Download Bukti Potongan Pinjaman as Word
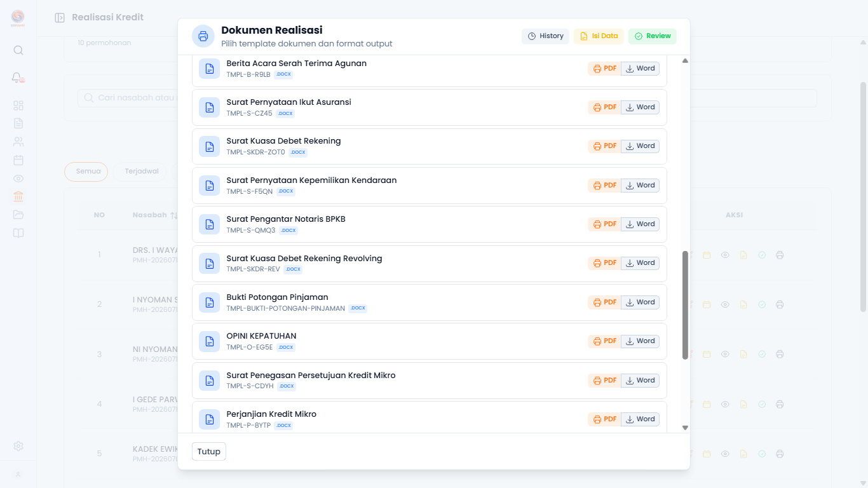 click(x=640, y=302)
